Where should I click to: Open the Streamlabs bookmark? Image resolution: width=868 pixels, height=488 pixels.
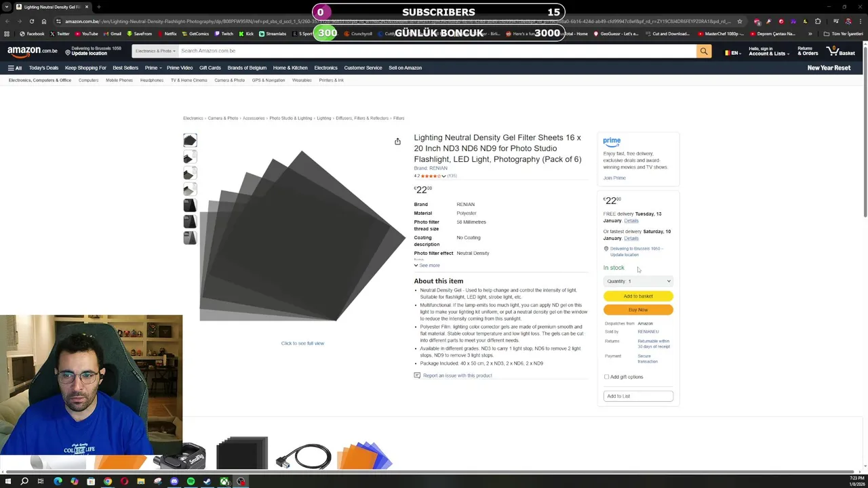(x=273, y=34)
